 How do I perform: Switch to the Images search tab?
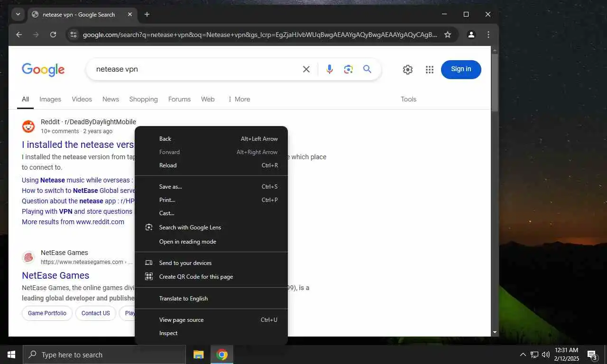click(x=50, y=99)
